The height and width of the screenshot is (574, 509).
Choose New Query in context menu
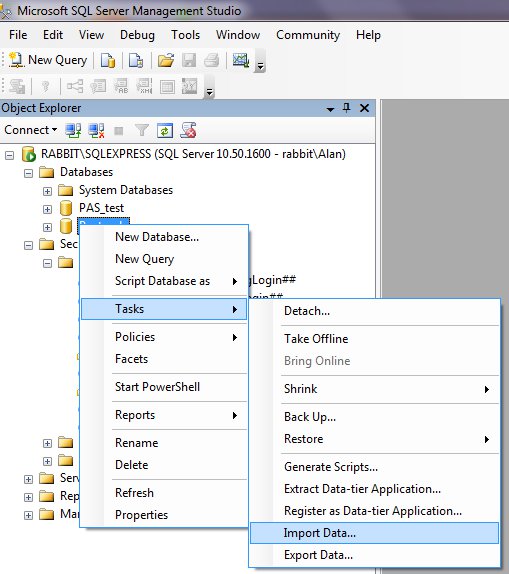coord(164,259)
